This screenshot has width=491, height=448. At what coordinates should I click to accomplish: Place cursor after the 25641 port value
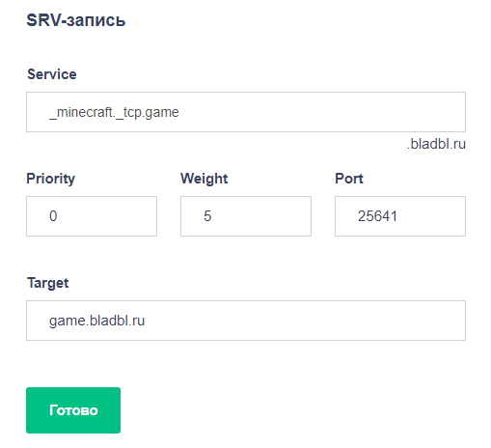point(398,216)
